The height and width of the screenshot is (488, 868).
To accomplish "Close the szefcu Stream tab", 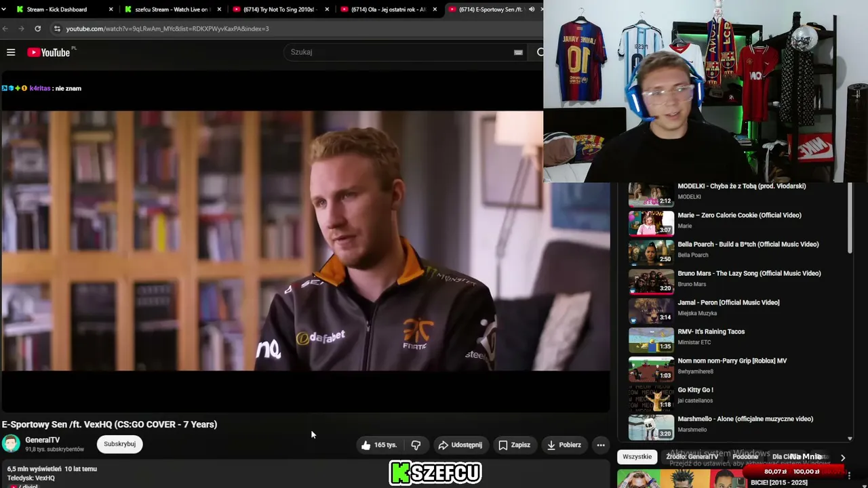I will (x=220, y=9).
